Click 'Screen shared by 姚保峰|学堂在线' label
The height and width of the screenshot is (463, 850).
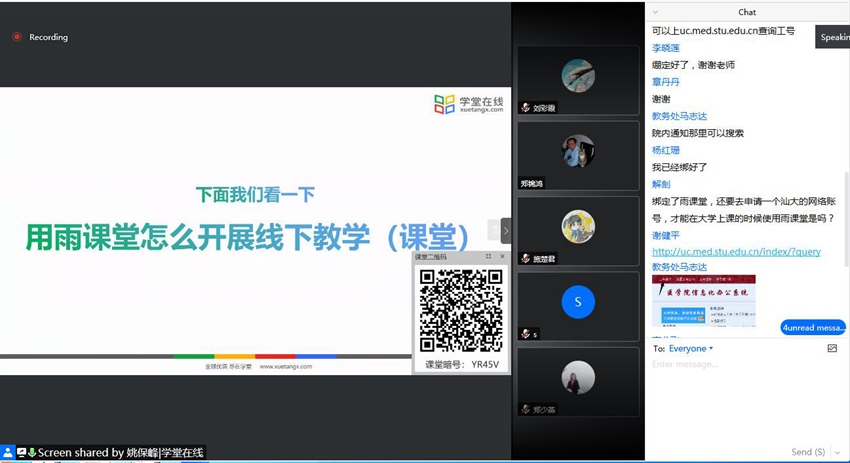(x=120, y=453)
